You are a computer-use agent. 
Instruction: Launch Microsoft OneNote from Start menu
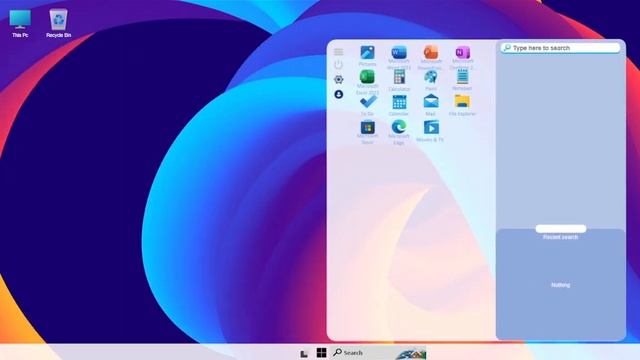tap(462, 58)
